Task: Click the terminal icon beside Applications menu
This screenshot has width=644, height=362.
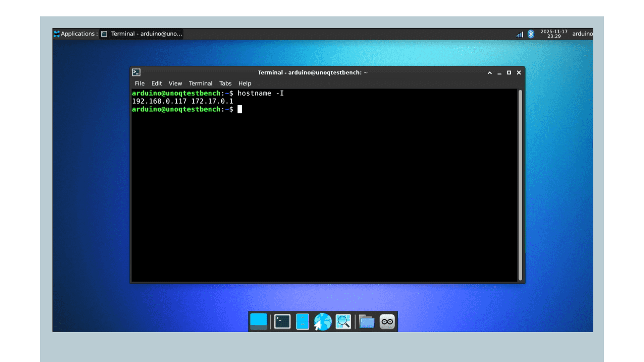Action: point(104,34)
